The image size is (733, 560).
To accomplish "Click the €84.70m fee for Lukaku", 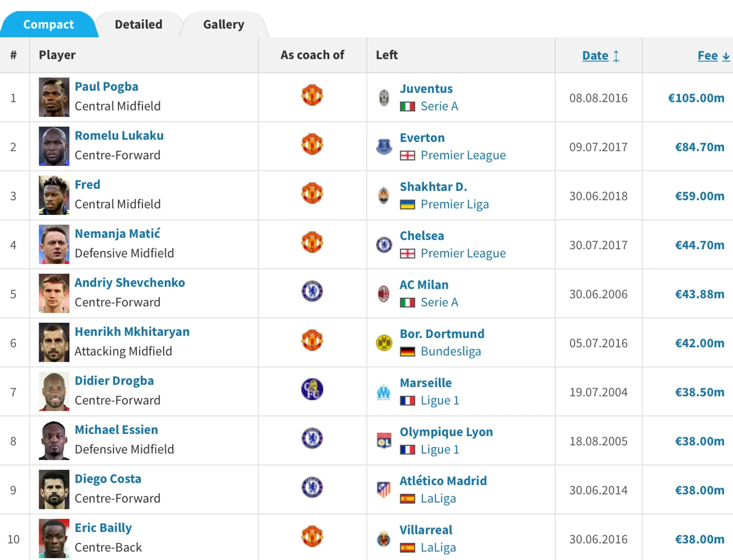I will click(699, 147).
